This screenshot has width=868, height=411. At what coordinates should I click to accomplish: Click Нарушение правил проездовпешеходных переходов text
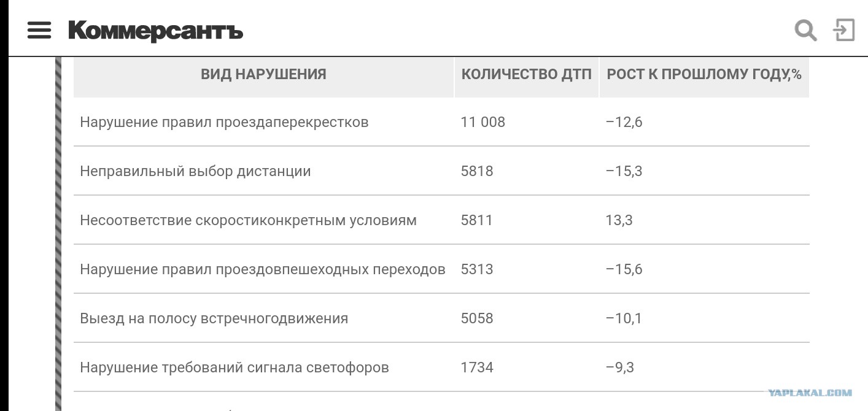point(263,269)
